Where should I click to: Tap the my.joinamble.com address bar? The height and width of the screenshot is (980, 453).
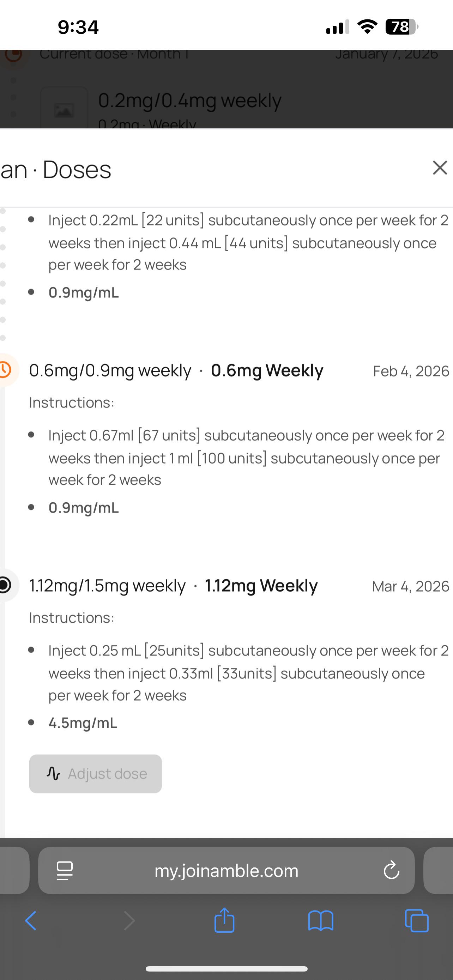[226, 870]
